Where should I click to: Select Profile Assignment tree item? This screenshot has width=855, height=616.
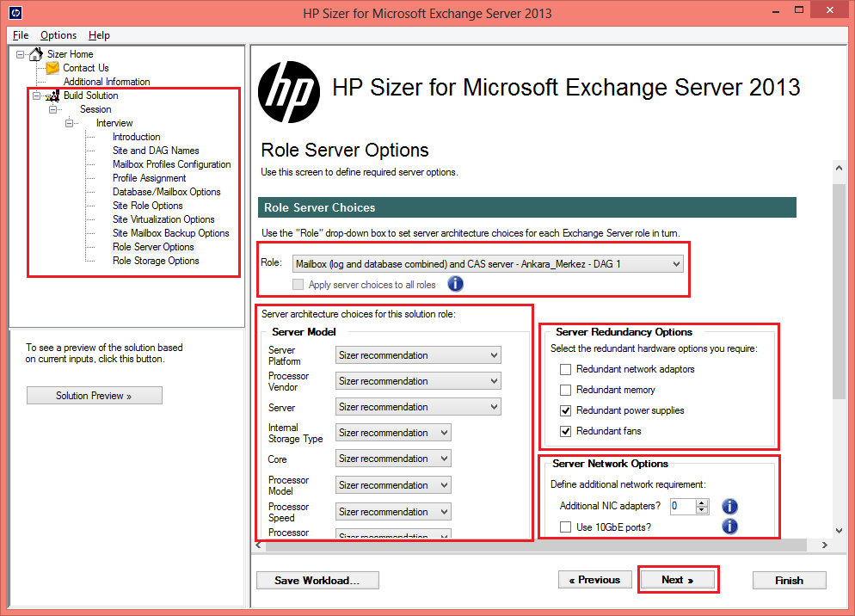coord(150,178)
